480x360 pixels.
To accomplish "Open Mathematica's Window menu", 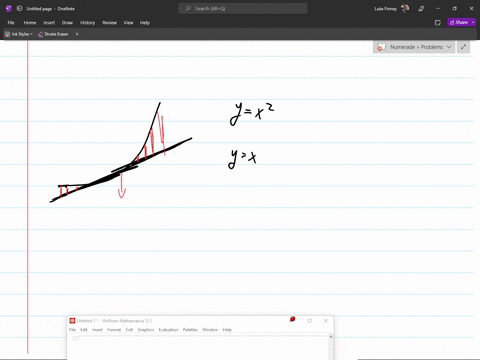I will click(210, 330).
